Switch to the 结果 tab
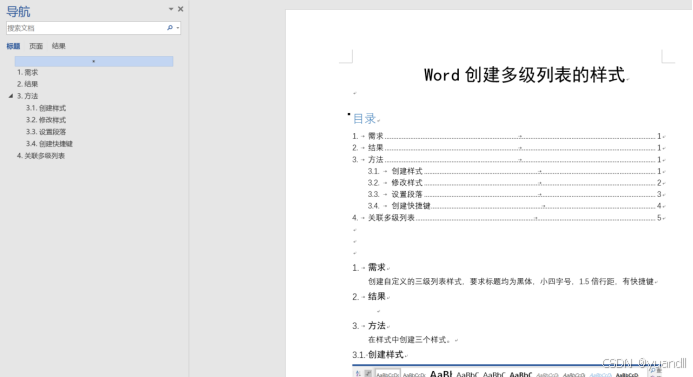693x377 pixels. pos(58,46)
